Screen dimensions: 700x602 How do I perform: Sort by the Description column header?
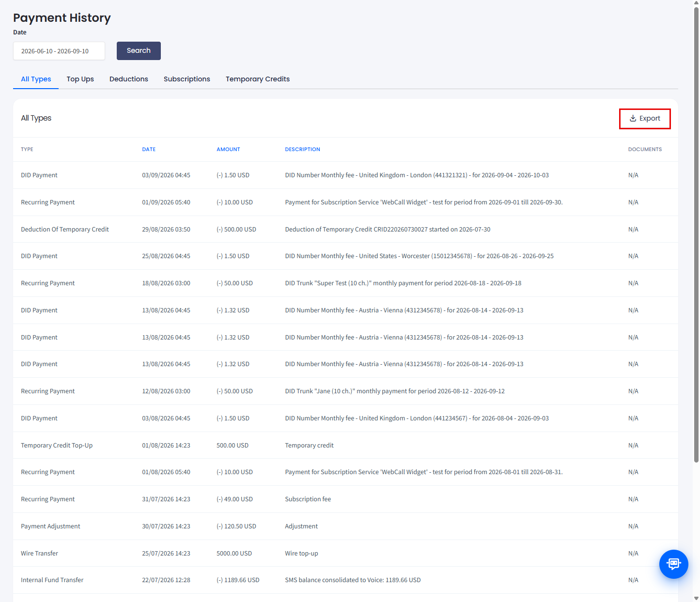click(x=302, y=149)
